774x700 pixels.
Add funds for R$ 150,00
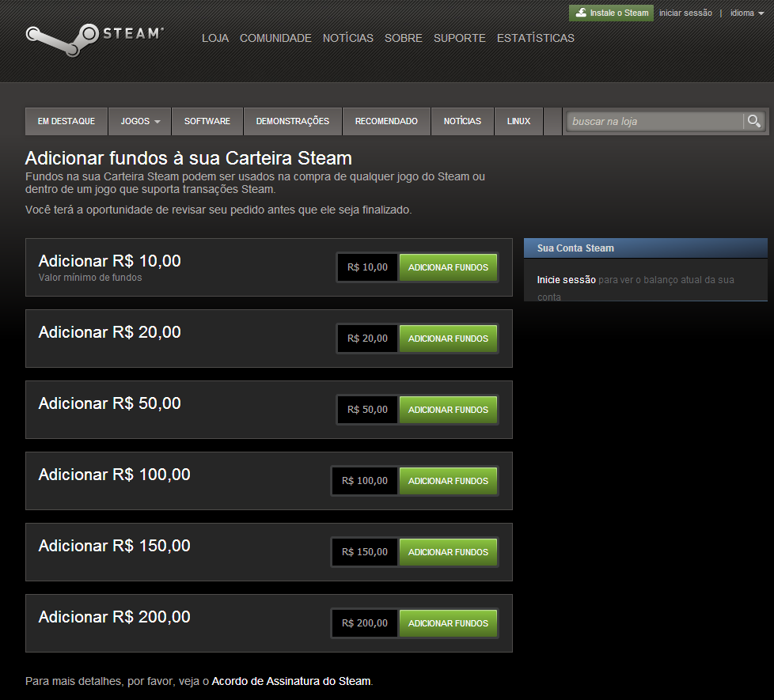point(448,552)
